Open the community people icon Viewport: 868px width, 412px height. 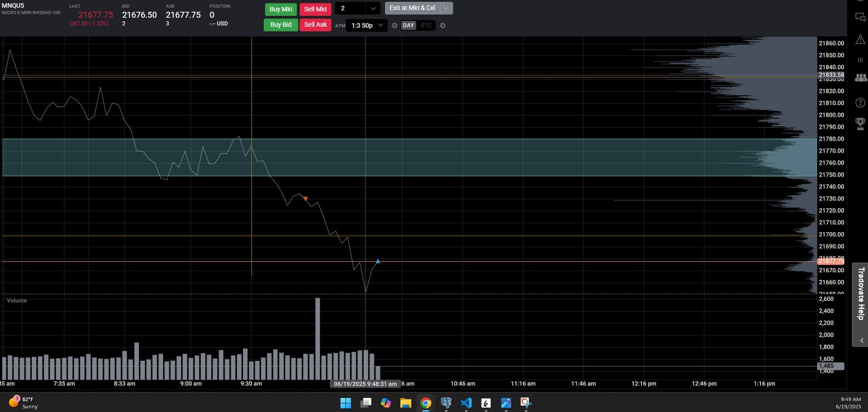point(860,78)
